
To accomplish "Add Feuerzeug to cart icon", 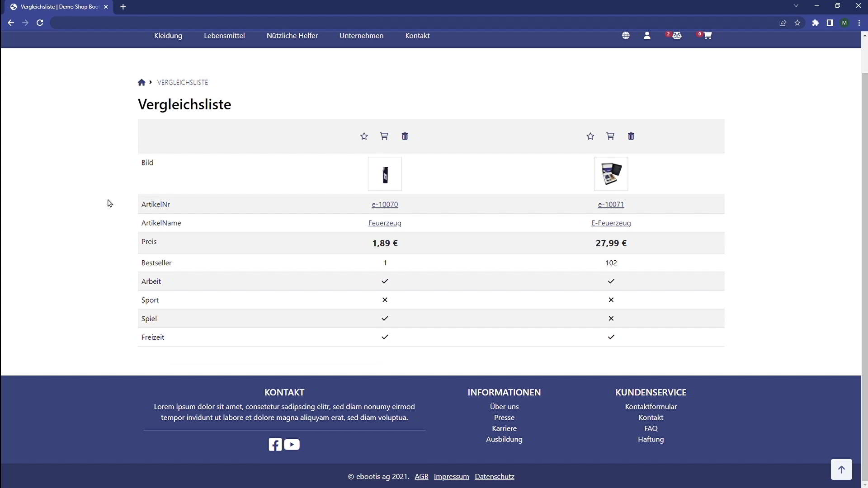I will click(384, 136).
